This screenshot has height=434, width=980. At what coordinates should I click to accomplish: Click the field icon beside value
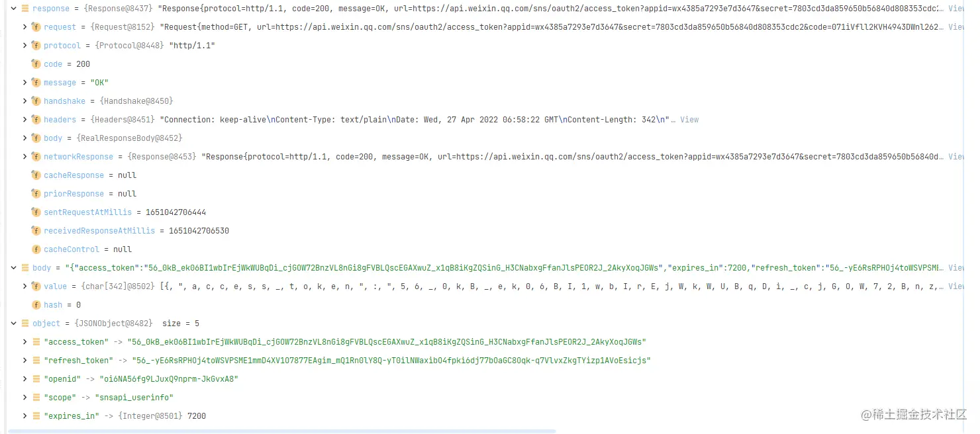[x=36, y=286]
